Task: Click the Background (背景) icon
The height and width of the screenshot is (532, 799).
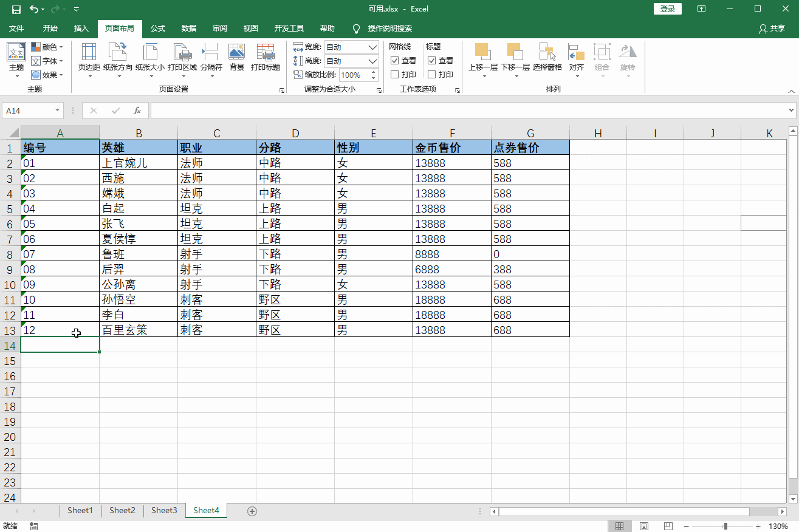Action: [236, 56]
